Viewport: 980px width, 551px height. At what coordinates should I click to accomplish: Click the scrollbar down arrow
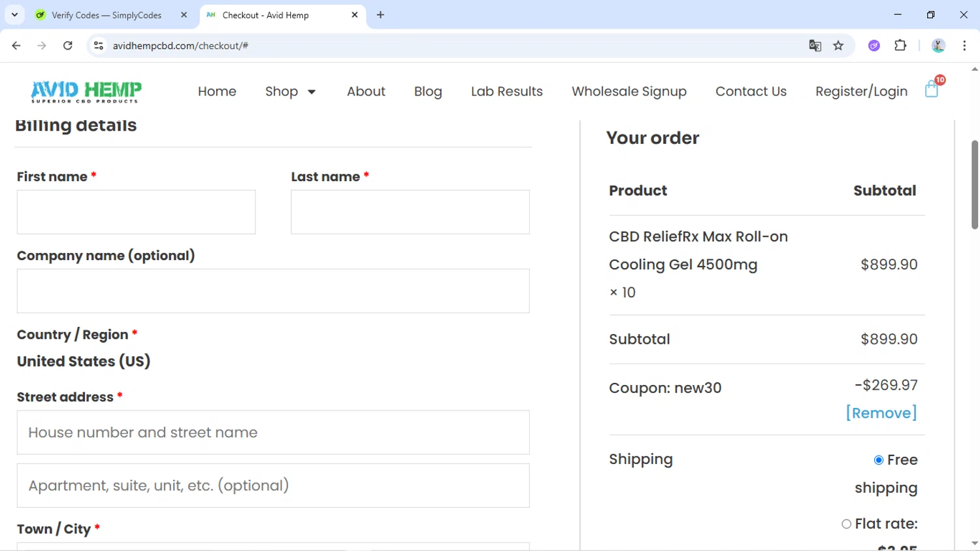974,543
